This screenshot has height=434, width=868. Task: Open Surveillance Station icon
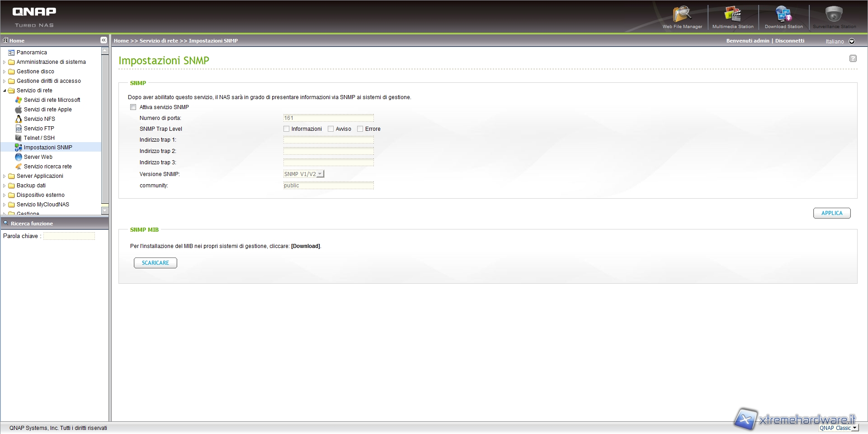[x=834, y=16]
